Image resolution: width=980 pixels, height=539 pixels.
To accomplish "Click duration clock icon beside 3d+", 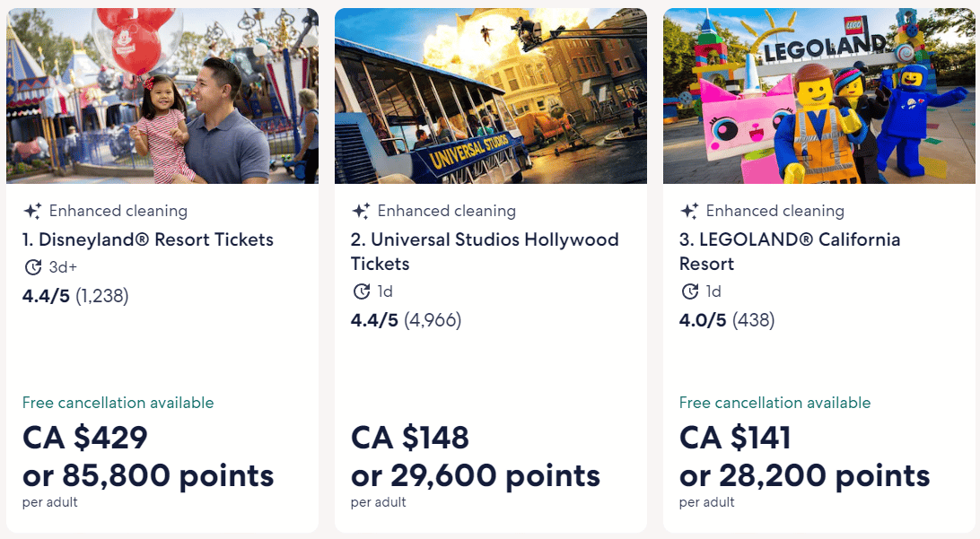I will pyautogui.click(x=33, y=267).
